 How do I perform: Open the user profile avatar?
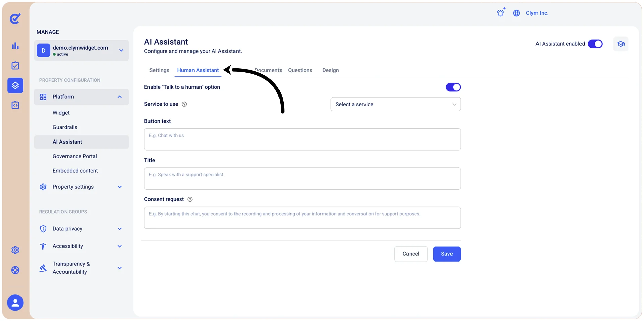pos(15,303)
